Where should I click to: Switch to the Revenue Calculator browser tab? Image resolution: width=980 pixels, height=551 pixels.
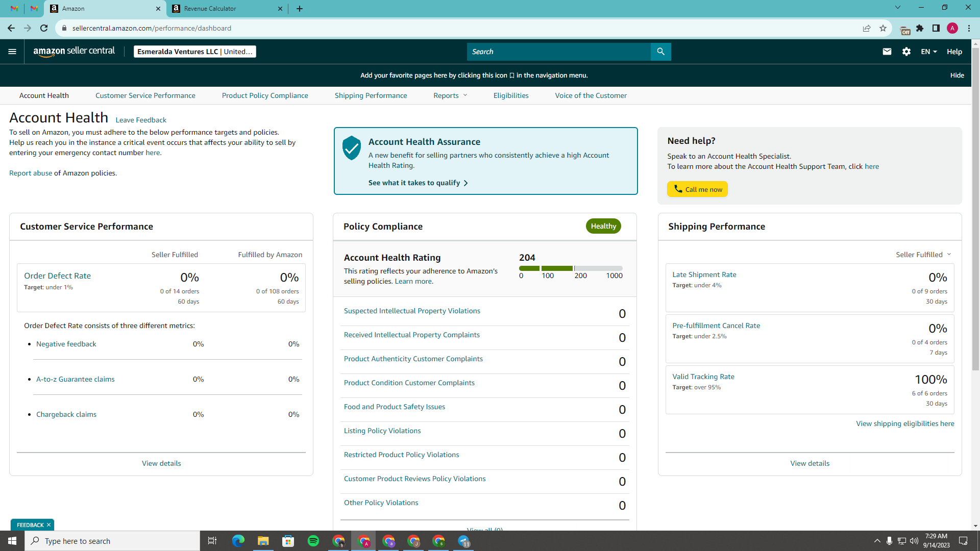click(x=227, y=9)
